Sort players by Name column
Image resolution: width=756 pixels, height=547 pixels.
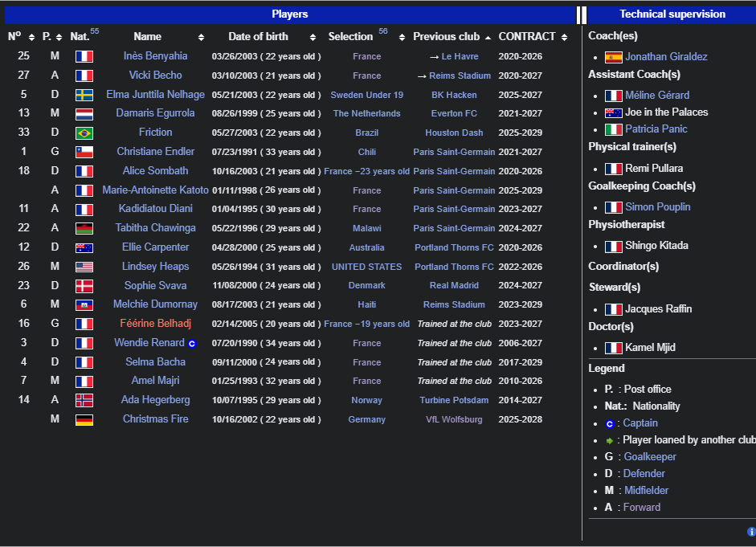(201, 37)
